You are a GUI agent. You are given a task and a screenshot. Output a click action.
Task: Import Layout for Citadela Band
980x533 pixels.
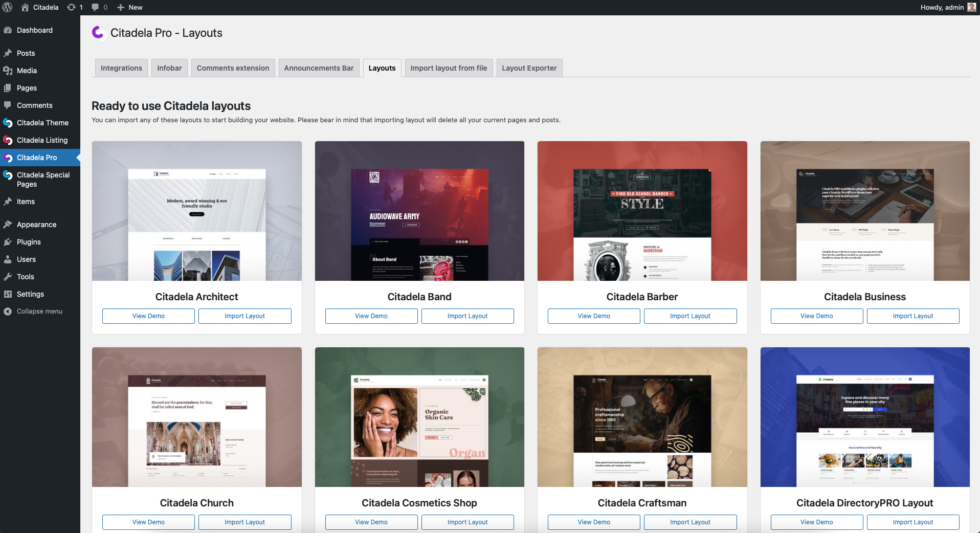pyautogui.click(x=467, y=316)
